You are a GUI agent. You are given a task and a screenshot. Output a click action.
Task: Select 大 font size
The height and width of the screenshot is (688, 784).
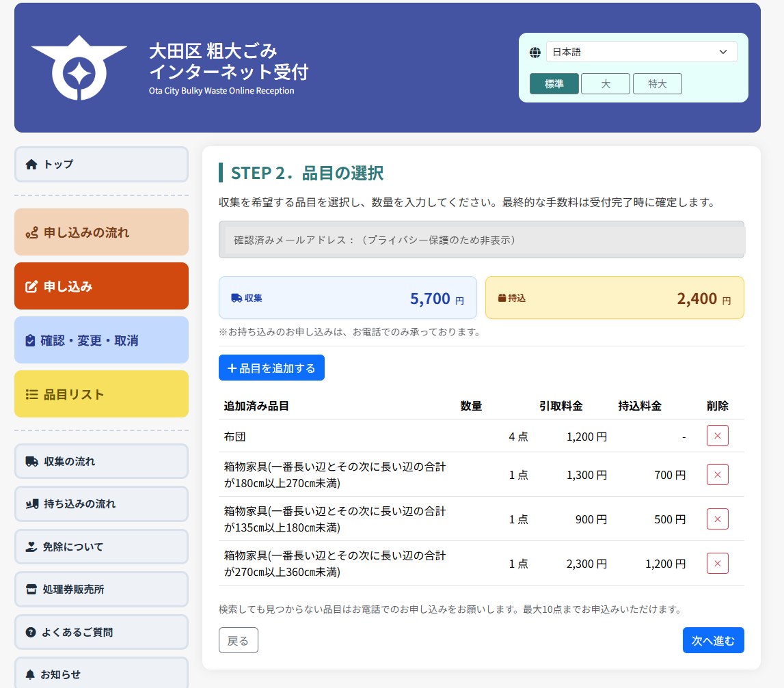tap(606, 84)
